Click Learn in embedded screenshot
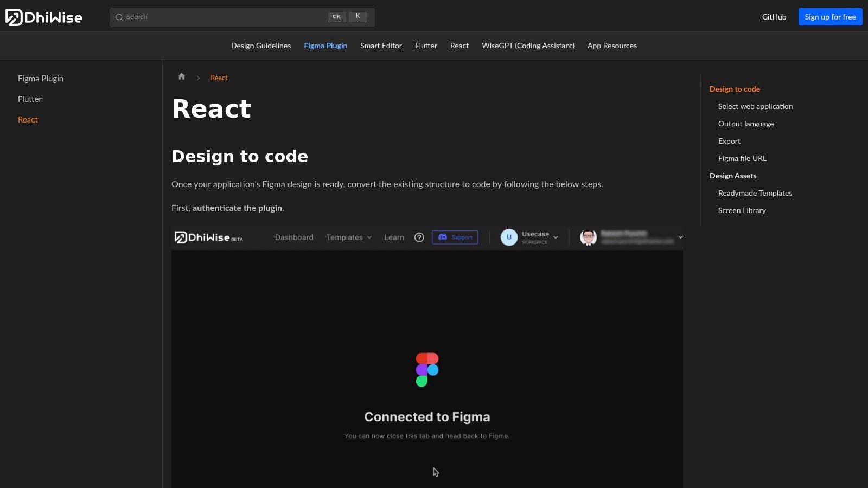The width and height of the screenshot is (868, 488). (x=394, y=237)
